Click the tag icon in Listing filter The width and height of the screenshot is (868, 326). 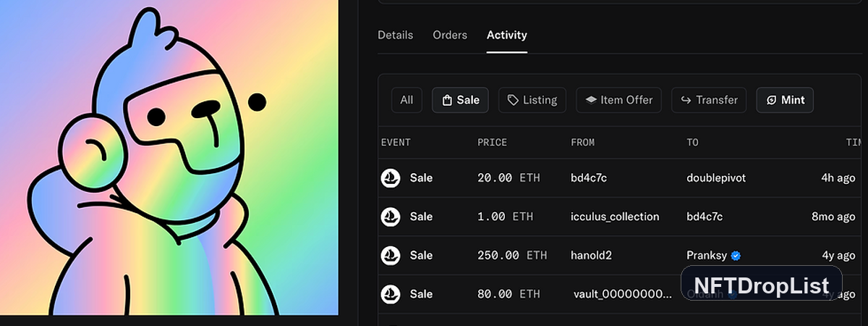click(513, 100)
